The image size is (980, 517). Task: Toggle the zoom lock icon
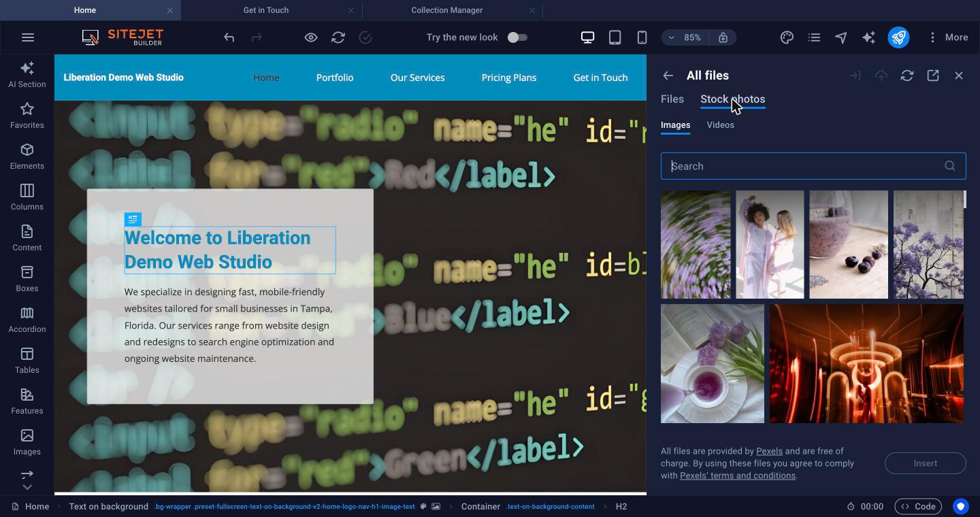point(723,37)
